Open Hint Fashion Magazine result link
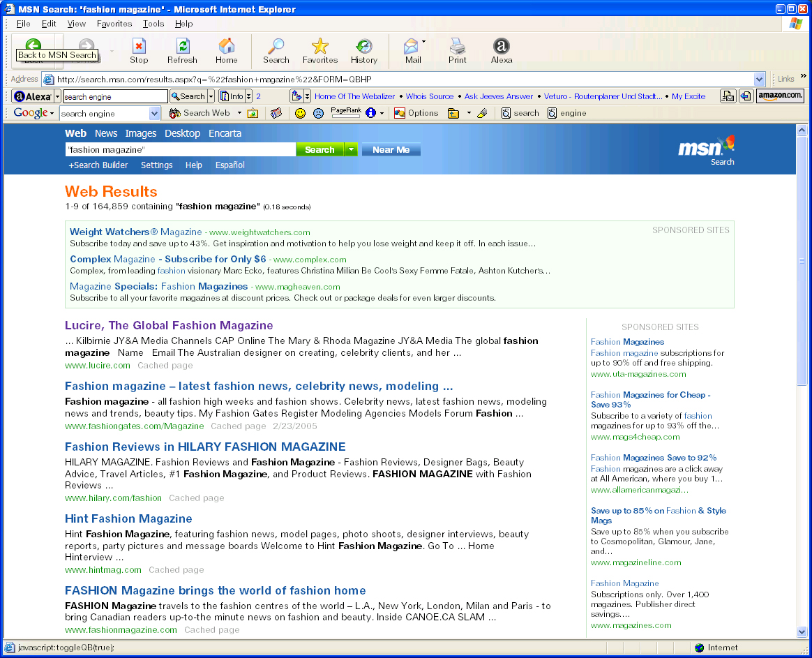The height and width of the screenshot is (658, 812). tap(128, 518)
